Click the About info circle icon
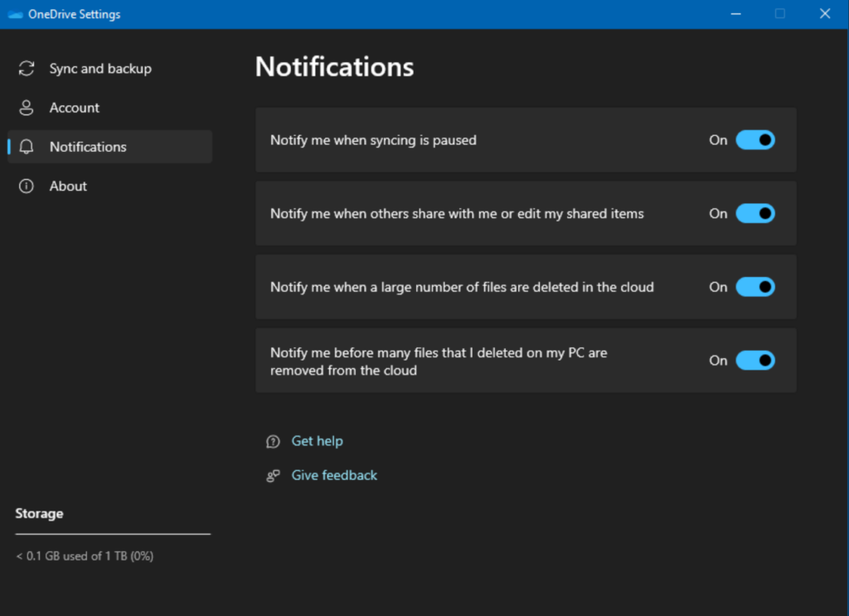The image size is (849, 616). (x=27, y=187)
